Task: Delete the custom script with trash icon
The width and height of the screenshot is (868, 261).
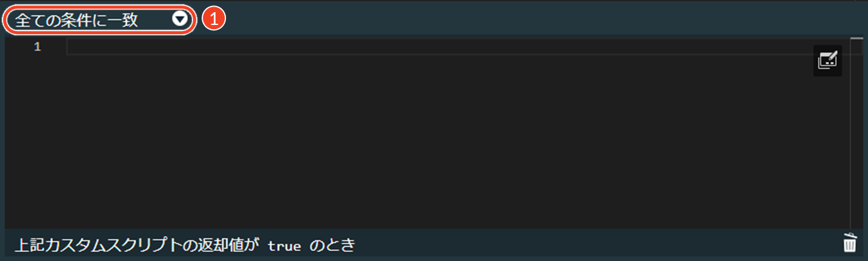Action: (x=849, y=243)
